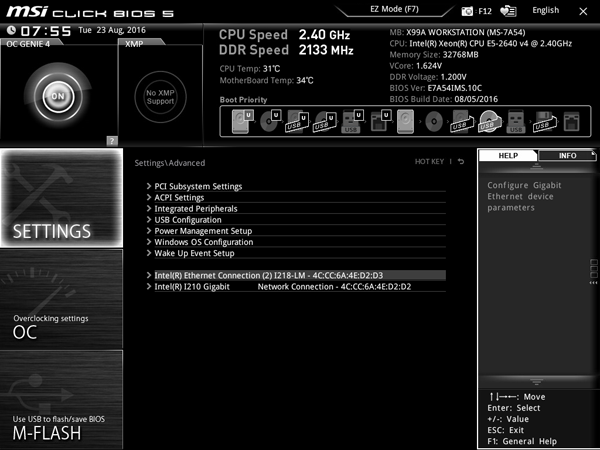Click the help panel right-edge grip handle
This screenshot has height=450, width=600.
[593, 271]
